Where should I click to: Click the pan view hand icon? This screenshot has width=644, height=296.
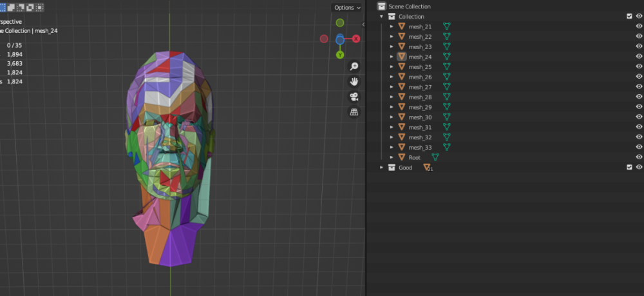[x=354, y=81]
